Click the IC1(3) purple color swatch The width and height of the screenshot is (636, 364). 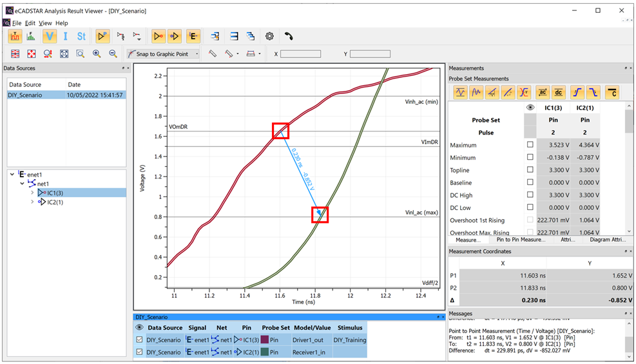point(264,340)
